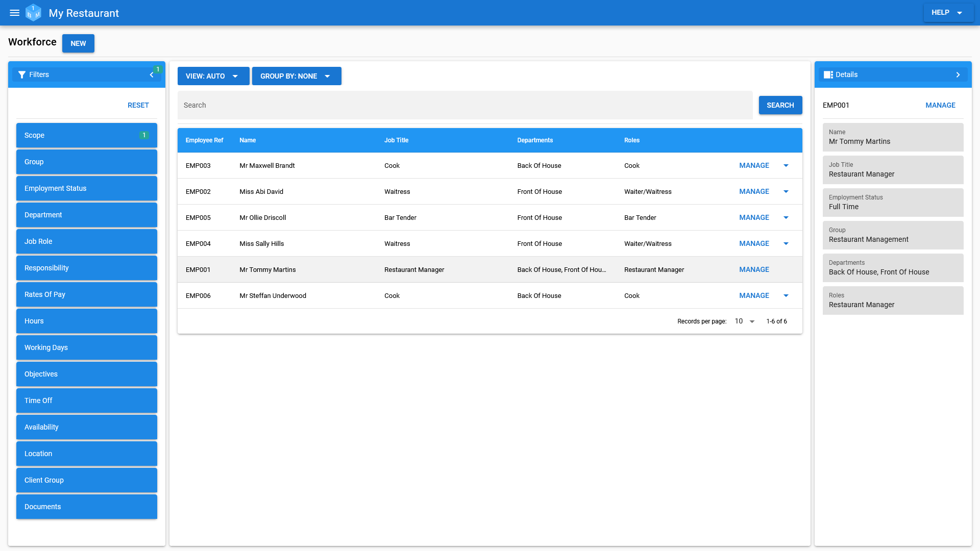Click the dropdown arrow for EMP005
The image size is (980, 551).
point(786,217)
